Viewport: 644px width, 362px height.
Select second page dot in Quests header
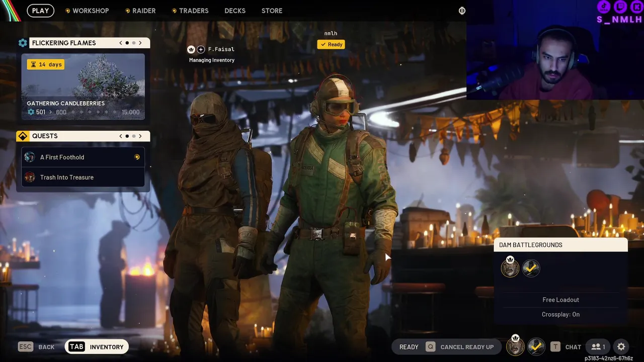pos(133,136)
